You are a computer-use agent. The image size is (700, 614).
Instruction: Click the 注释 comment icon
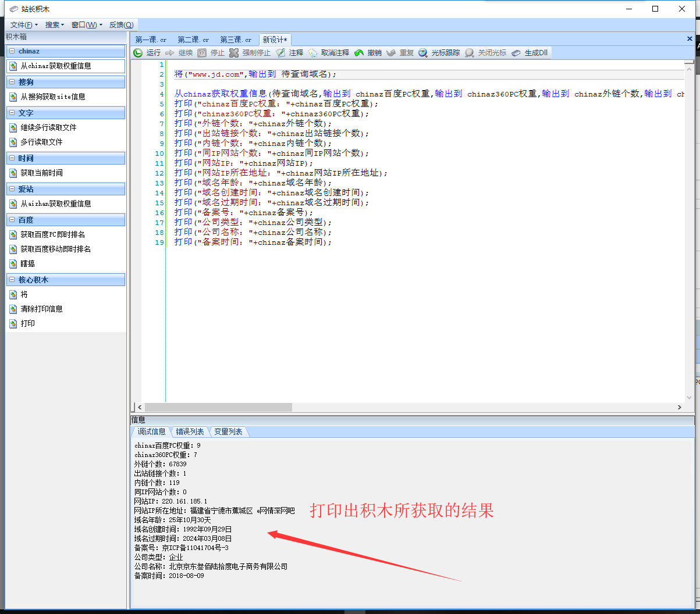pos(281,53)
